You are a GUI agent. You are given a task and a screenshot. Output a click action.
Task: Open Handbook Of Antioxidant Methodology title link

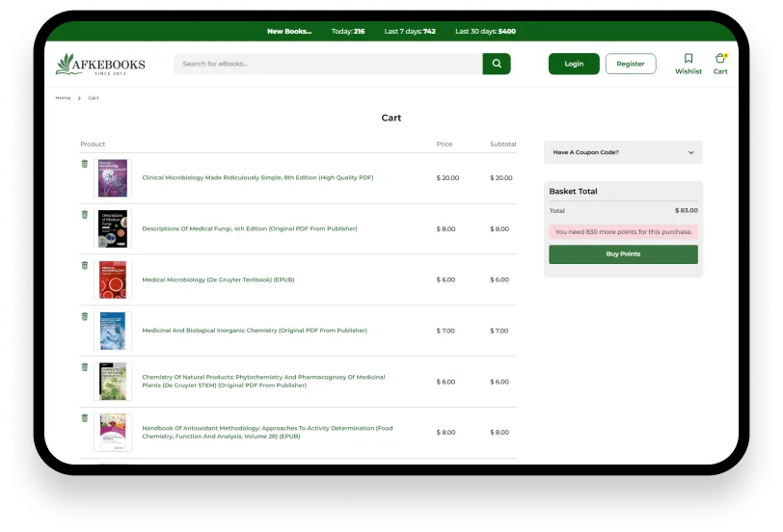[267, 432]
